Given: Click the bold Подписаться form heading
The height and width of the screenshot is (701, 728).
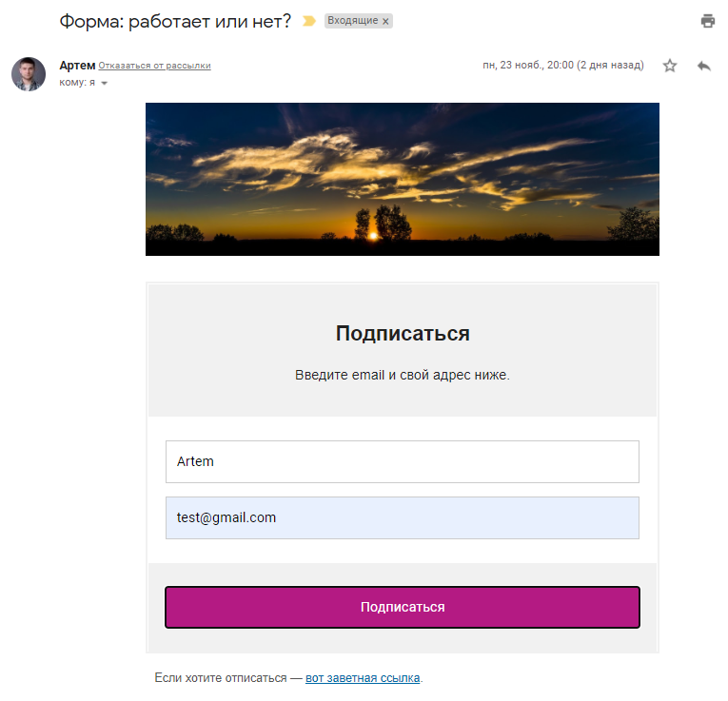Looking at the screenshot, I should (x=403, y=334).
